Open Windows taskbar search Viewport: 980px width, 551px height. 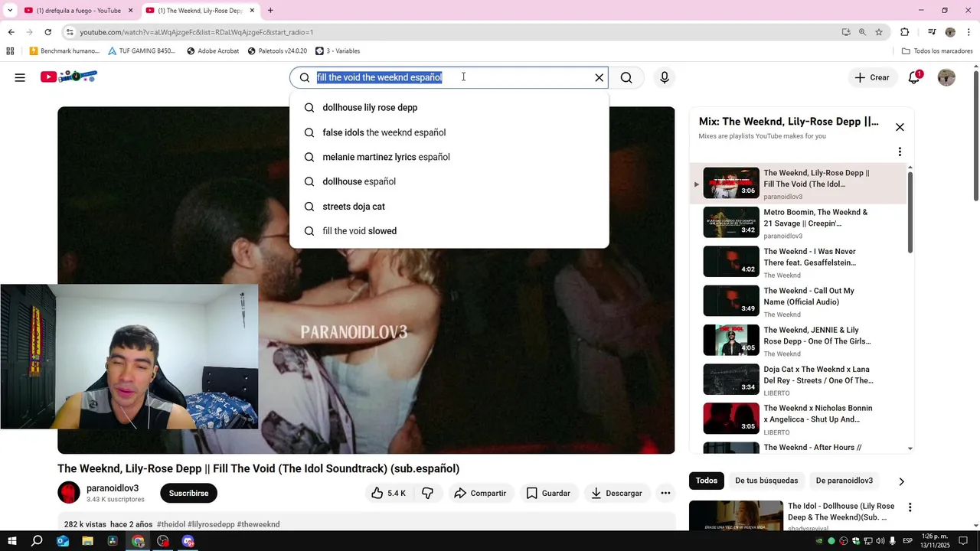coord(37,541)
